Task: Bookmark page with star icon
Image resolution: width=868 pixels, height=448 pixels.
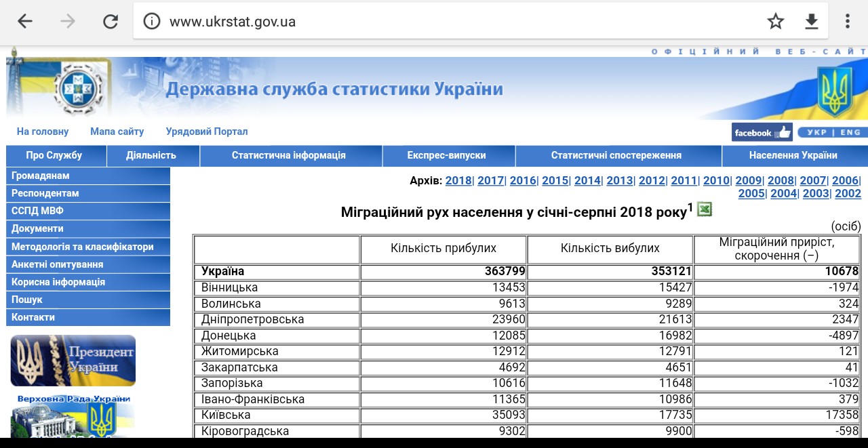Action: (775, 22)
